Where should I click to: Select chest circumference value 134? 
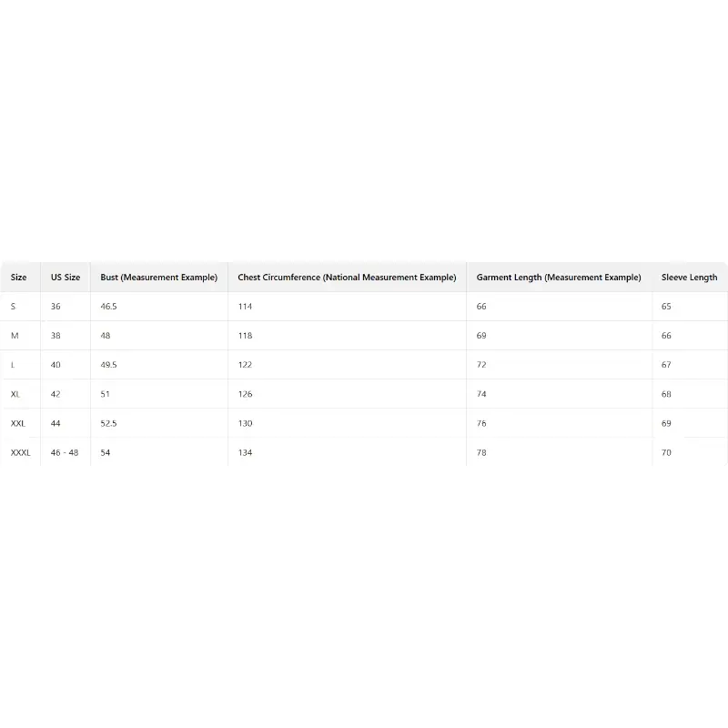(x=245, y=452)
